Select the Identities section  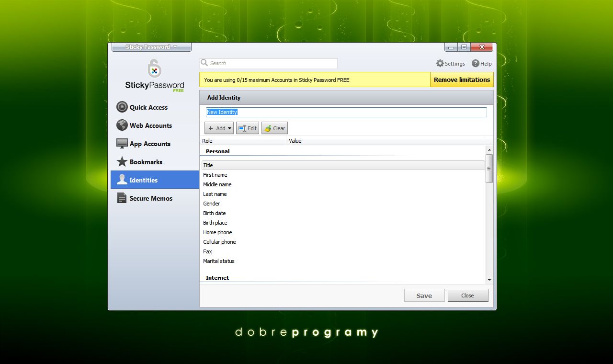coord(155,180)
